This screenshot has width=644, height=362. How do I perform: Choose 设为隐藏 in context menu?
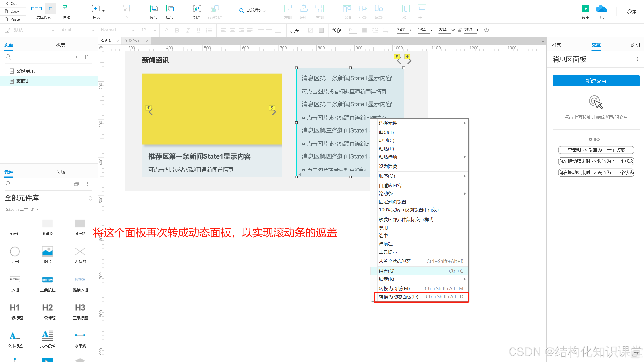[x=419, y=166]
